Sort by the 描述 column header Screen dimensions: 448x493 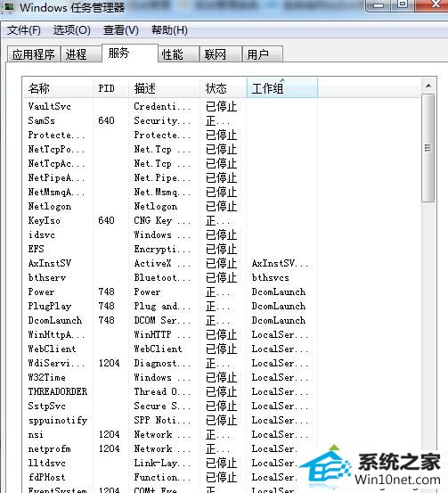(x=164, y=88)
